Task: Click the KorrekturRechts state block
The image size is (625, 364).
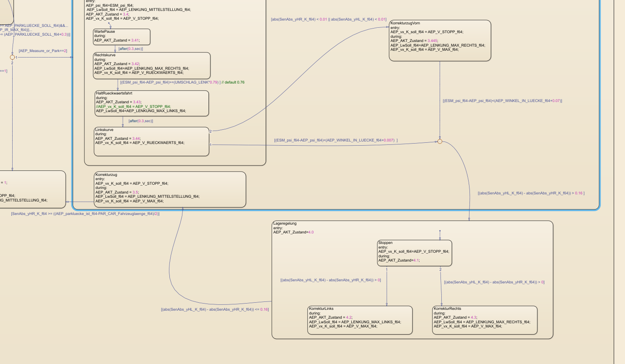Action: pos(485,320)
